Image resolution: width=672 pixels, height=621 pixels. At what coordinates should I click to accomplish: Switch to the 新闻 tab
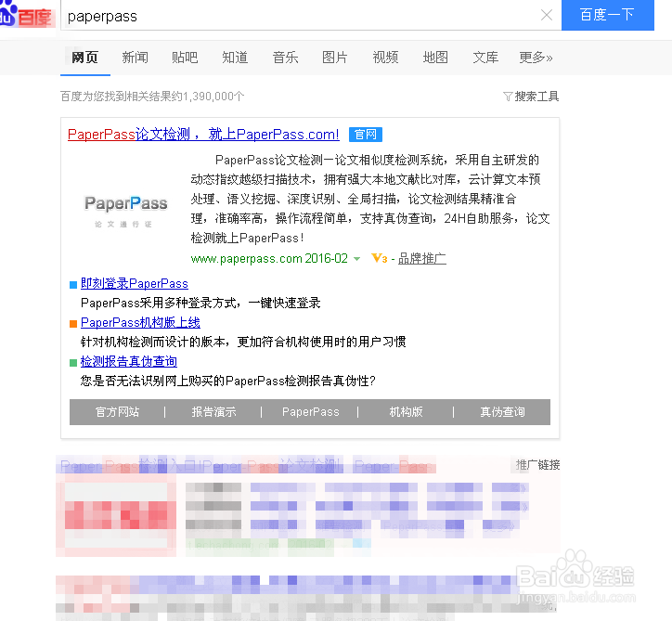(135, 58)
